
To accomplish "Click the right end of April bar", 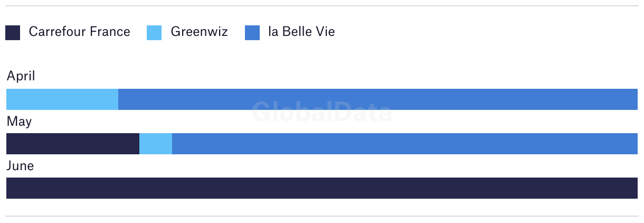I will pos(634,99).
